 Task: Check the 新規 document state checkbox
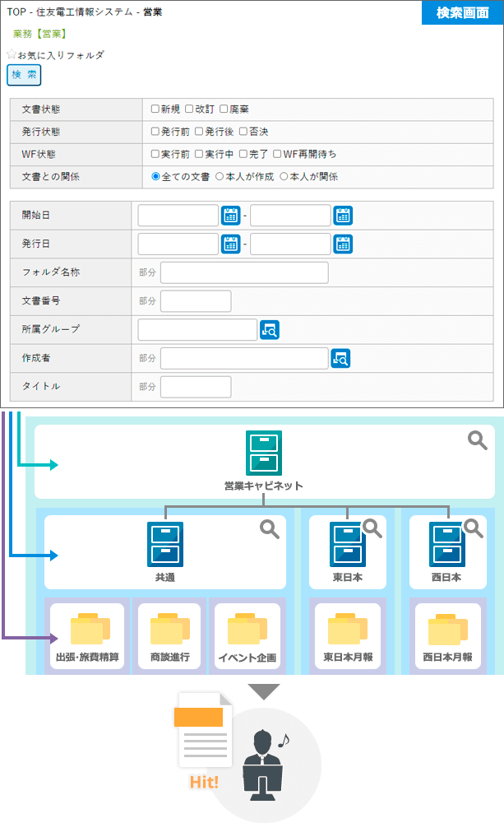click(x=155, y=109)
